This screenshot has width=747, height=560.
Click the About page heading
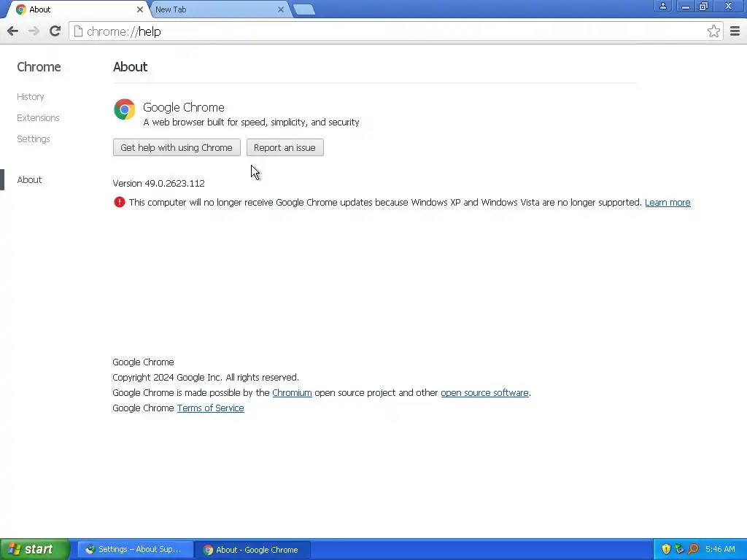[130, 66]
